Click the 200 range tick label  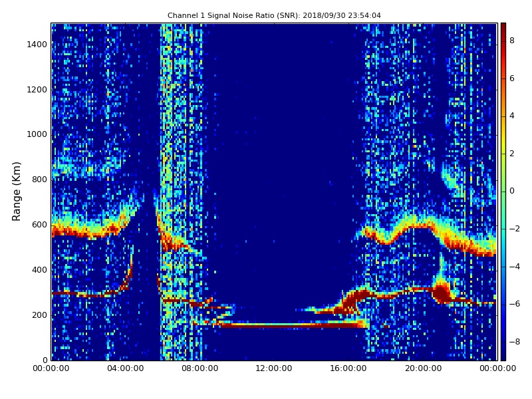39,315
